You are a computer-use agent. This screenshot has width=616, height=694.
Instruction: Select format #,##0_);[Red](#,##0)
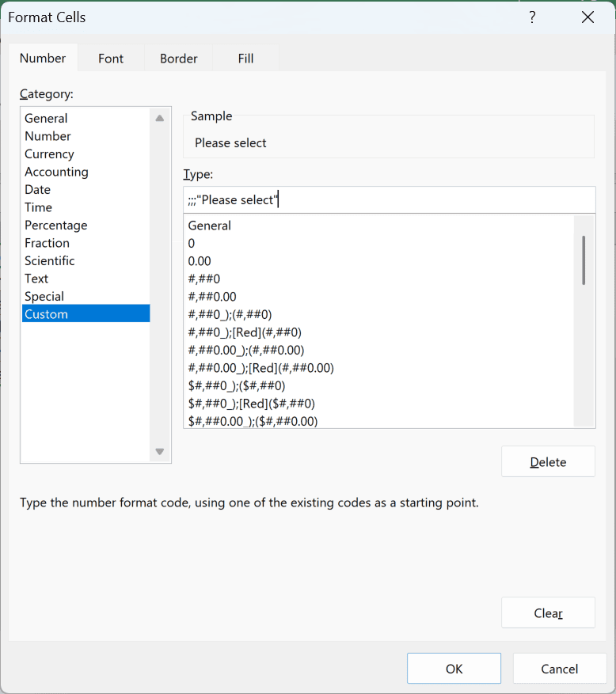pos(380,332)
